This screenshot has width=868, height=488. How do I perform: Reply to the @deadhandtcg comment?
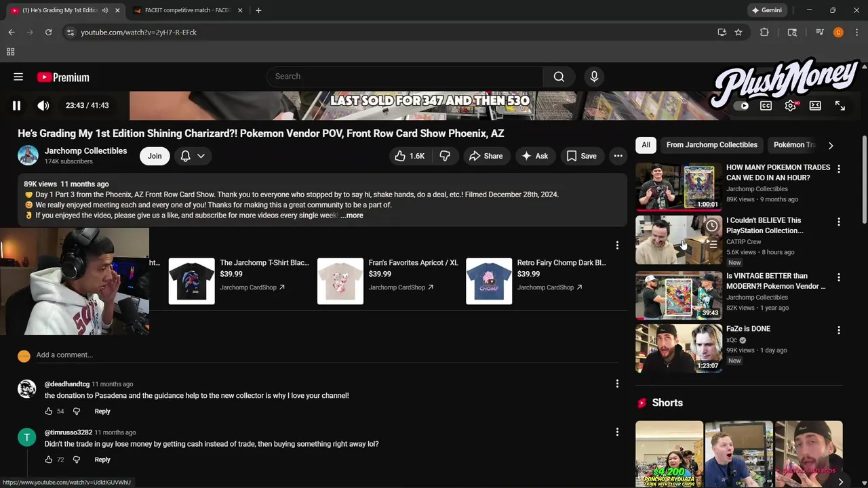[x=102, y=411]
